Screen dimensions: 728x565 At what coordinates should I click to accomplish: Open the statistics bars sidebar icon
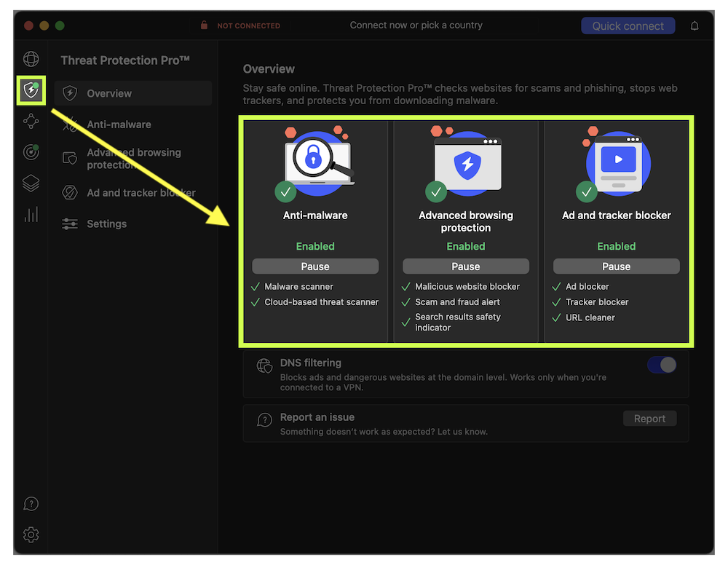pyautogui.click(x=31, y=214)
